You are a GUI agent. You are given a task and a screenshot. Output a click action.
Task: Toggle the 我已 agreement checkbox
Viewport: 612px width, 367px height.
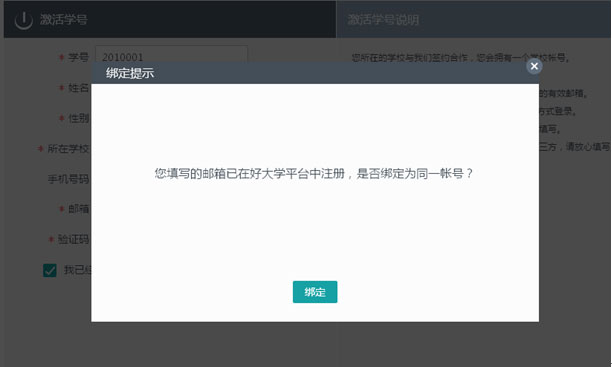point(50,270)
